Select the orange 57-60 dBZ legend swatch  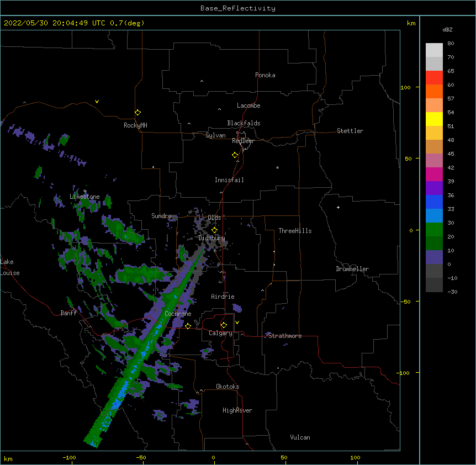(x=434, y=91)
